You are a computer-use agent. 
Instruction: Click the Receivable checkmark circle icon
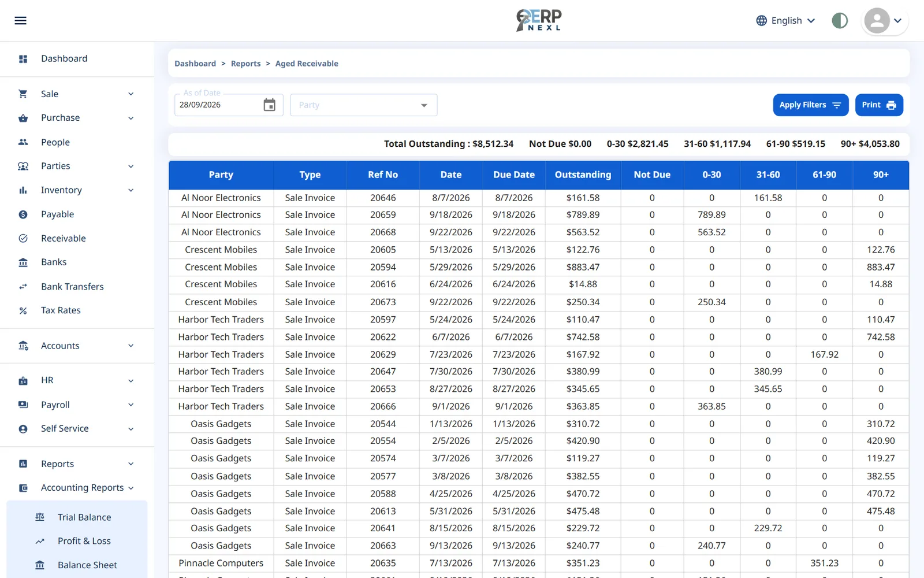(23, 238)
